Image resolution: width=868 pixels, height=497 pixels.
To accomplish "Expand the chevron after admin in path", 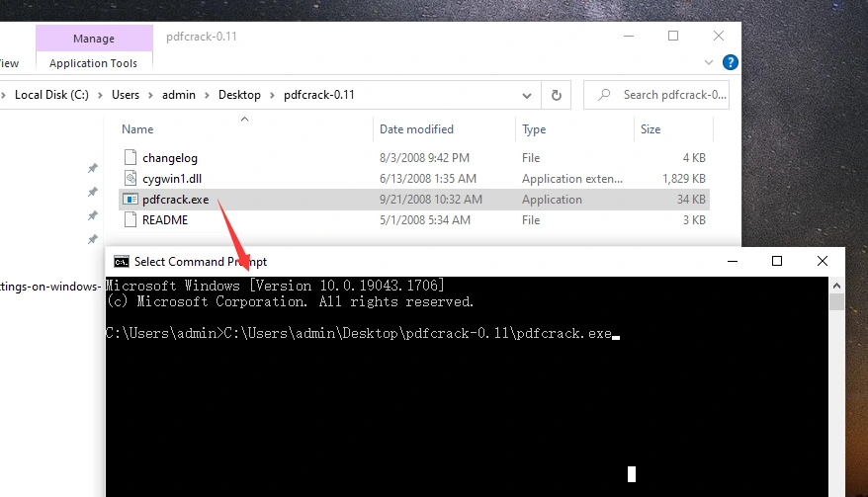I will [207, 95].
